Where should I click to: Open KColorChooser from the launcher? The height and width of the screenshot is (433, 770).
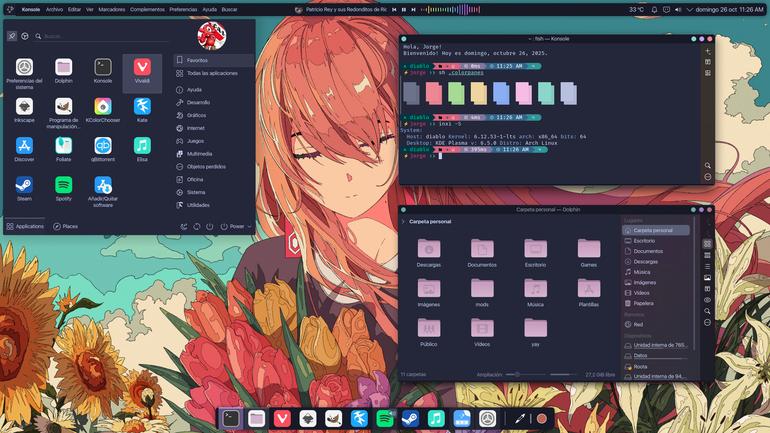point(103,110)
